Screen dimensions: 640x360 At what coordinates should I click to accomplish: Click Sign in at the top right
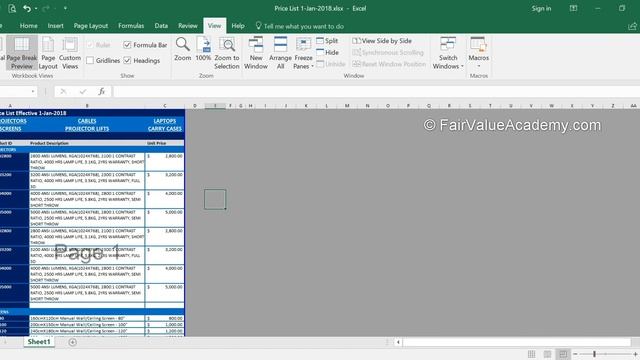(x=541, y=8)
